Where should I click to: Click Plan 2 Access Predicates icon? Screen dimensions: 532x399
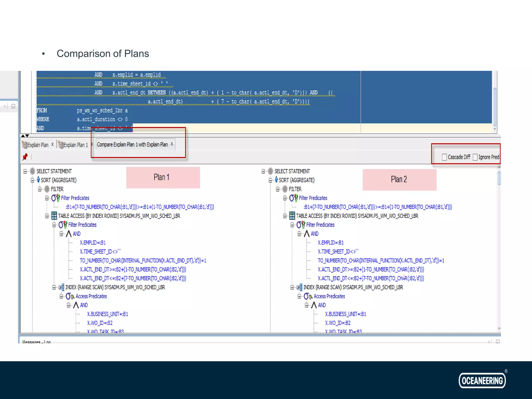pyautogui.click(x=308, y=296)
